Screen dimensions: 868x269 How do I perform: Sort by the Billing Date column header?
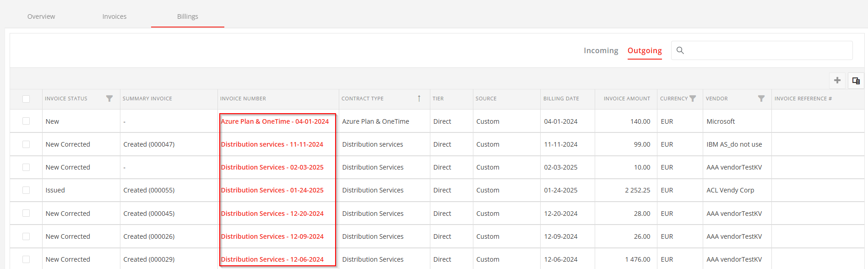[x=561, y=99]
